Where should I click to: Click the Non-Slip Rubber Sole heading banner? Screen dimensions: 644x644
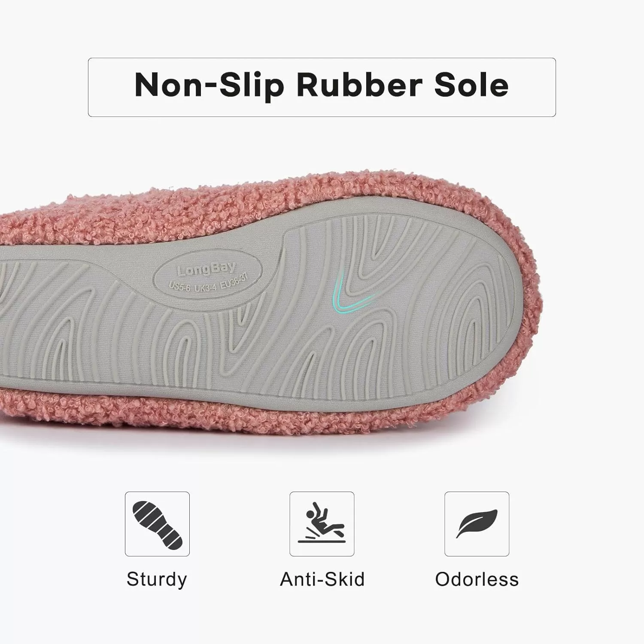[x=322, y=87]
